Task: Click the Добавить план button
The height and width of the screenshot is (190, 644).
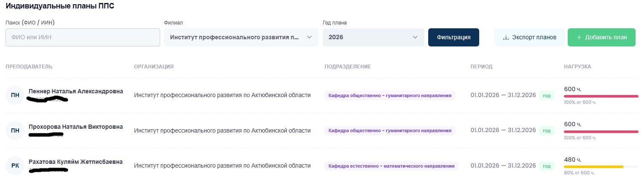Action: pyautogui.click(x=601, y=37)
